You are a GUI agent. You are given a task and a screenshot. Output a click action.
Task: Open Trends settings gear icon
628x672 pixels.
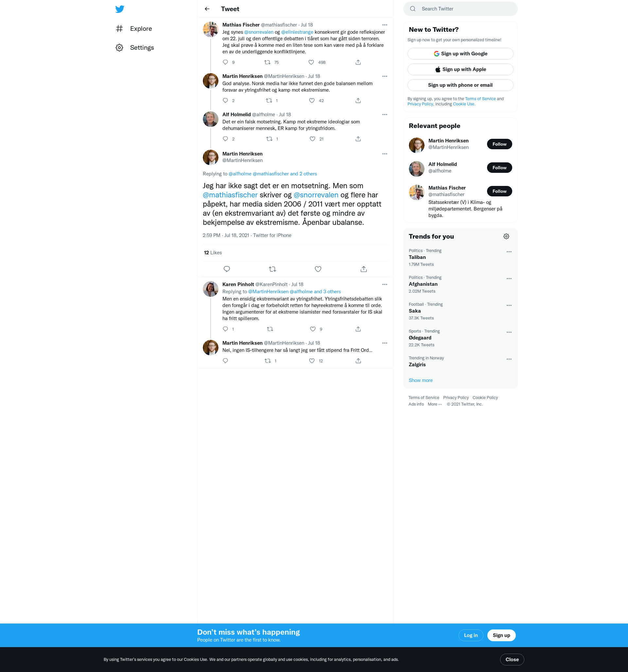[x=506, y=236]
